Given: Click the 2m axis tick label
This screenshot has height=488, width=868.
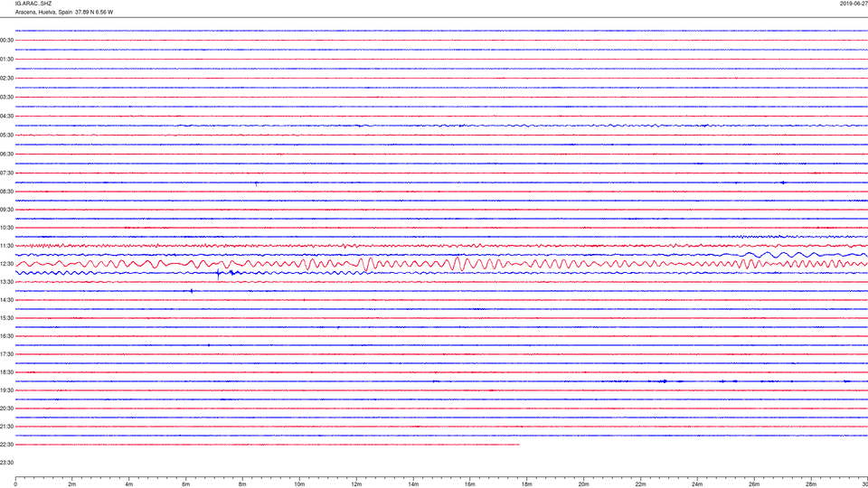Looking at the screenshot, I should pyautogui.click(x=72, y=484).
